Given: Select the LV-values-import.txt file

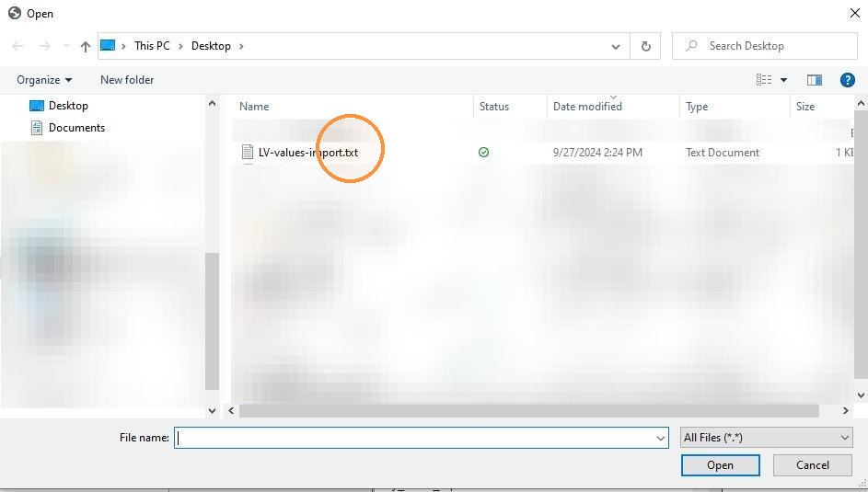Looking at the screenshot, I should point(308,153).
